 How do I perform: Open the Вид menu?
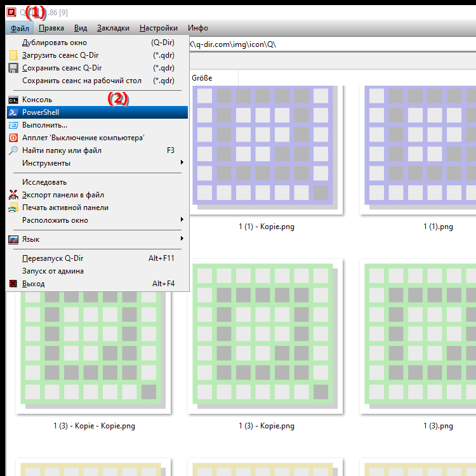tap(81, 28)
